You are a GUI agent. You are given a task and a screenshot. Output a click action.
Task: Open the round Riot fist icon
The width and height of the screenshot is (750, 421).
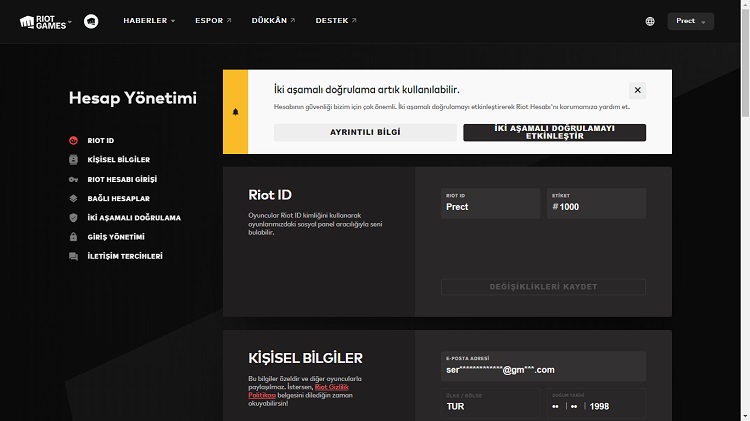[x=91, y=21]
